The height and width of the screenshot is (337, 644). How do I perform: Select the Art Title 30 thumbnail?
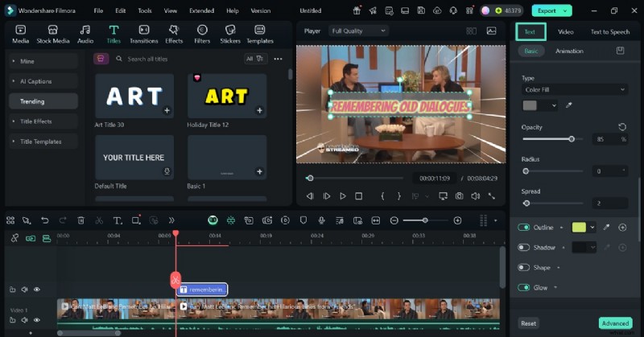click(134, 97)
